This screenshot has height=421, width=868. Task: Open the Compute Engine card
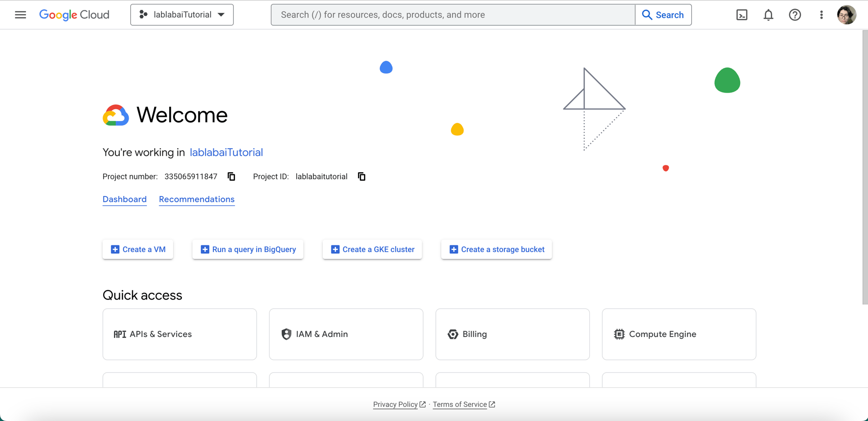(679, 334)
